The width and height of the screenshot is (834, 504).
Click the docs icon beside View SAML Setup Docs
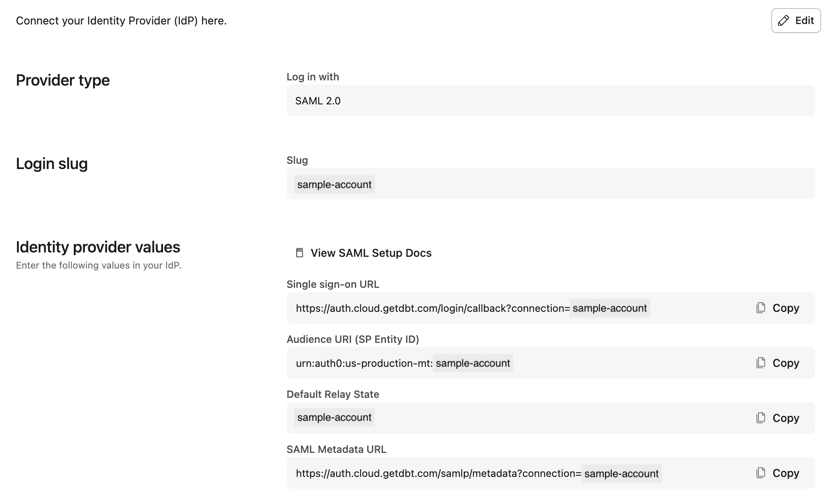click(x=299, y=252)
